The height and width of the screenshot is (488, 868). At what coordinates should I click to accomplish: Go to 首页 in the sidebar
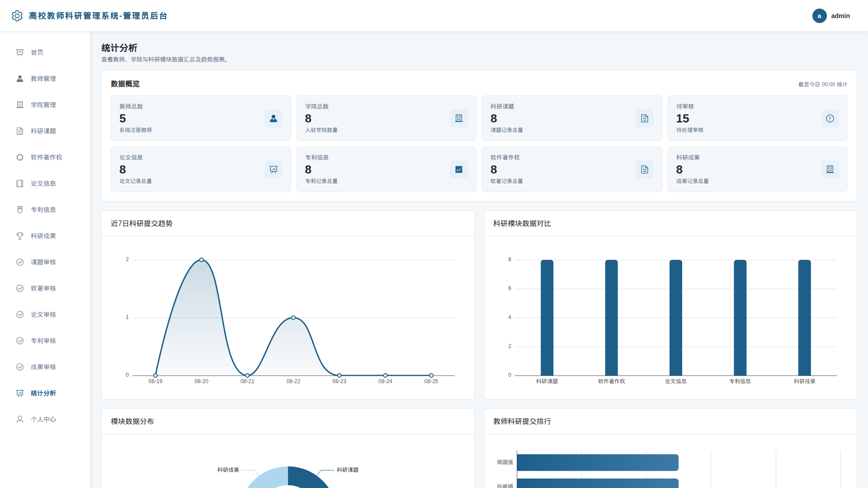click(45, 52)
